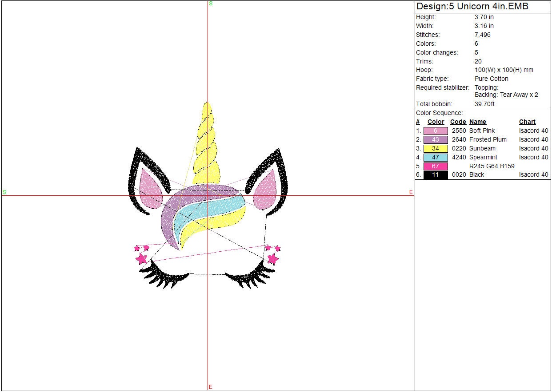This screenshot has width=552, height=392.
Task: Click the design title 5 Unicorn 4in.EMB
Action: click(x=472, y=7)
